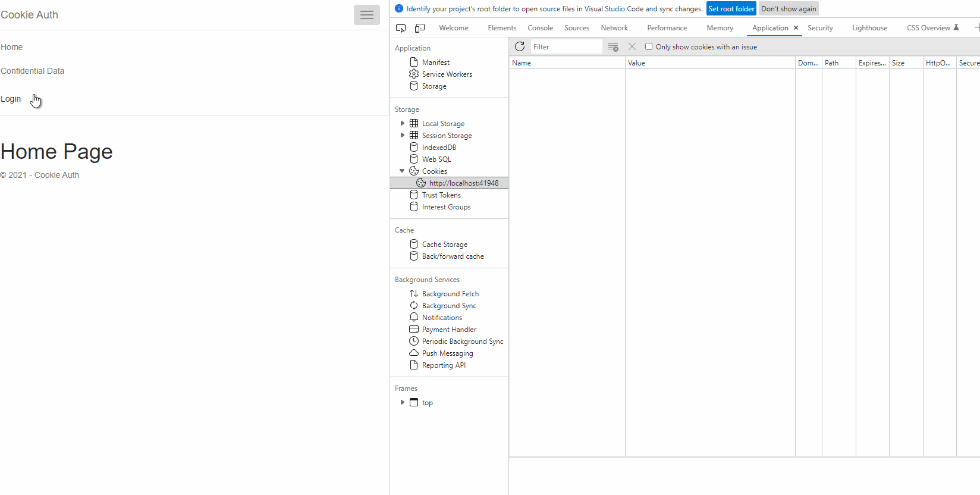The width and height of the screenshot is (980, 495).
Task: Switch to the Sources tab
Action: click(576, 28)
